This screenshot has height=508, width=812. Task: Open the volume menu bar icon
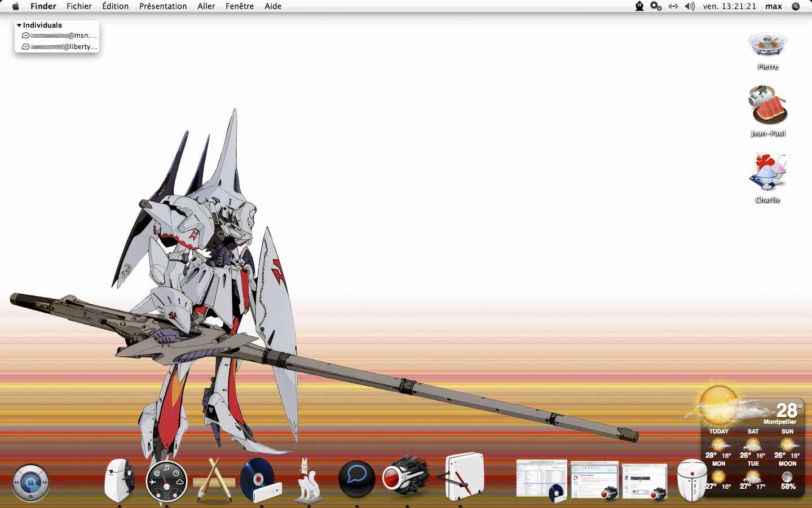(690, 6)
